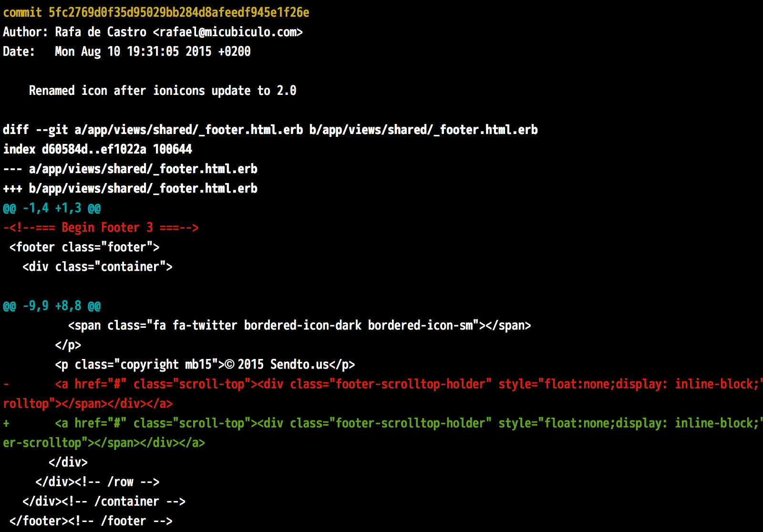Click the /container closing comment line
763x532 pixels.
click(103, 501)
